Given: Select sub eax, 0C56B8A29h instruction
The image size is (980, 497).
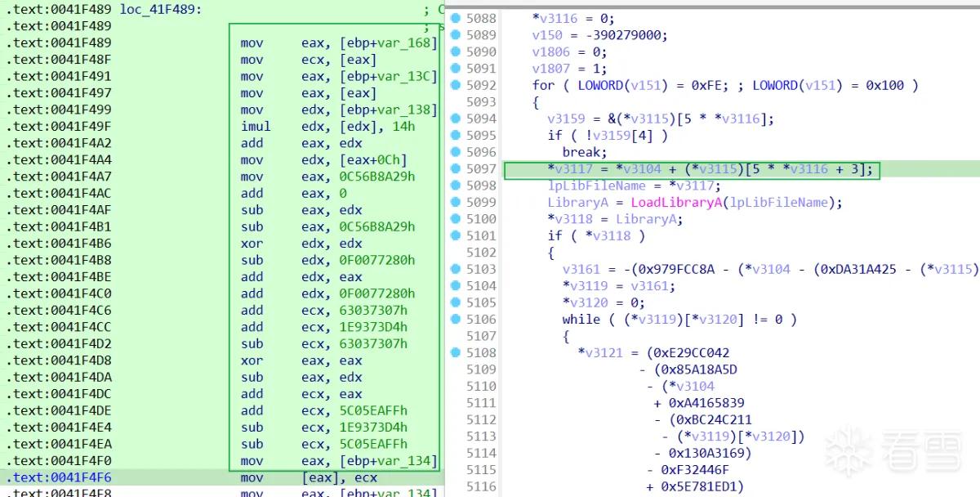Looking at the screenshot, I should [x=327, y=227].
